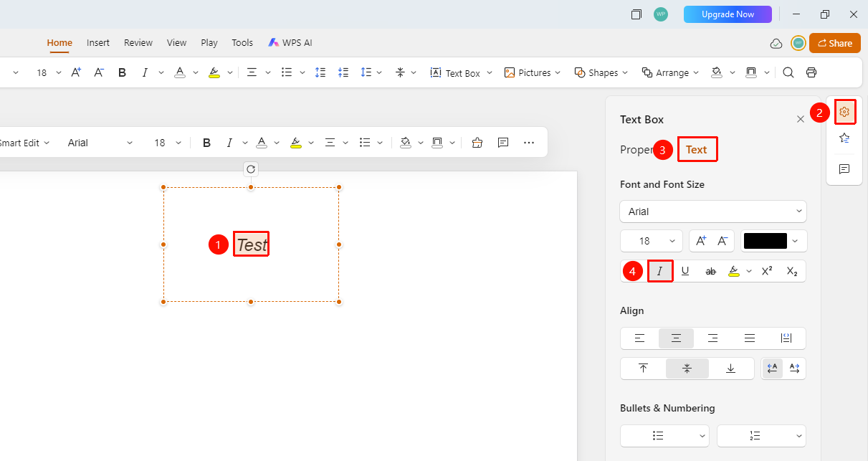Enable Superscript in the Text Box panel

[x=767, y=271]
